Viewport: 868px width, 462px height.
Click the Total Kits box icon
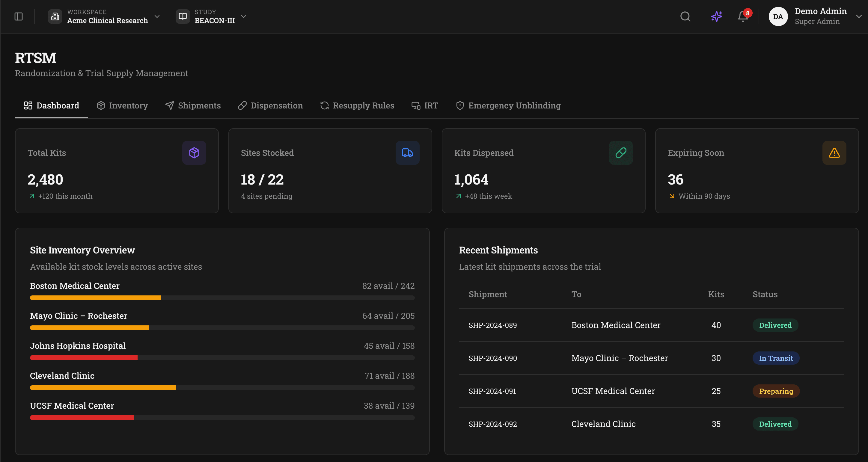[x=194, y=153]
